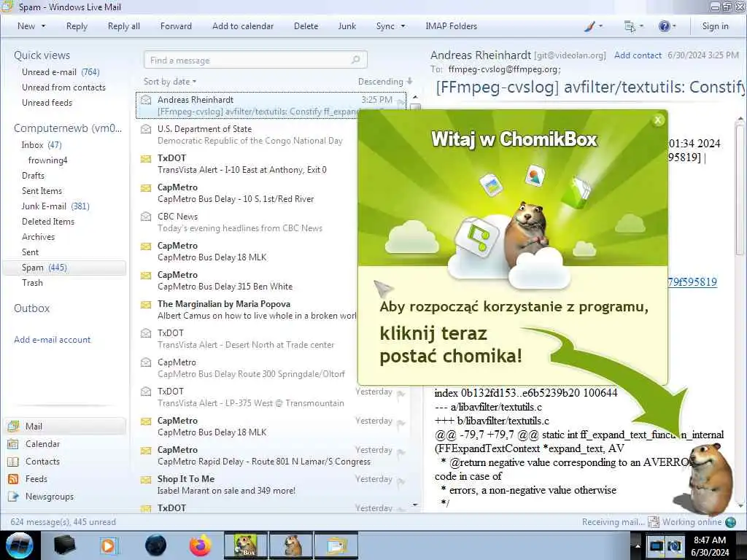Click reading pane scrollbar up arrow
This screenshot has height=560, width=747.
point(740,118)
